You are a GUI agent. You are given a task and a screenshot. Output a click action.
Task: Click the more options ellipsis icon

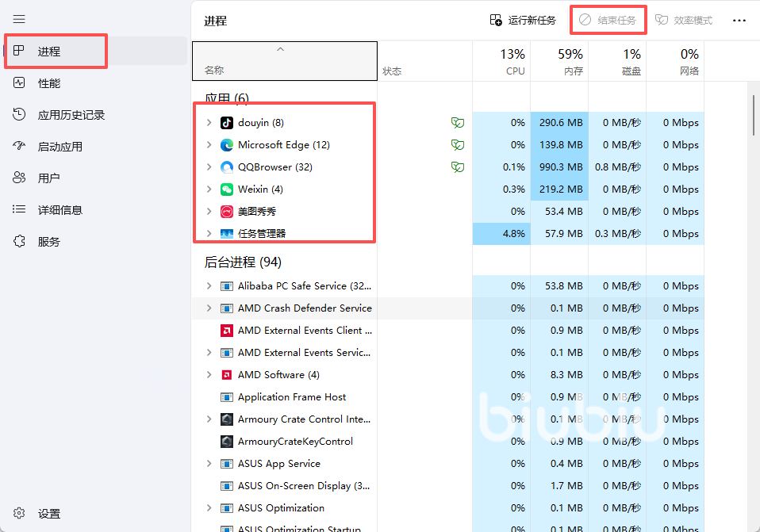coord(739,21)
